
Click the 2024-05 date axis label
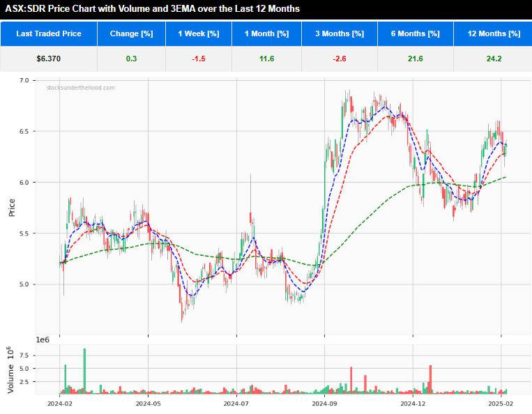(148, 404)
